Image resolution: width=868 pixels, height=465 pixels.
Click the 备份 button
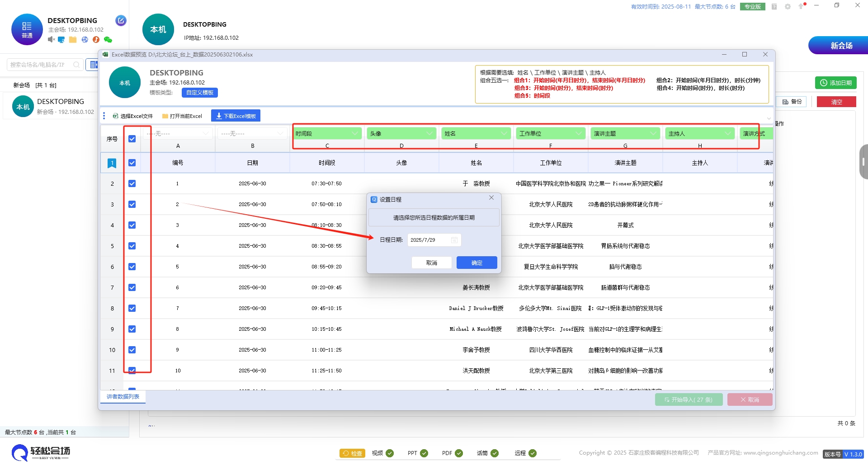coord(792,102)
